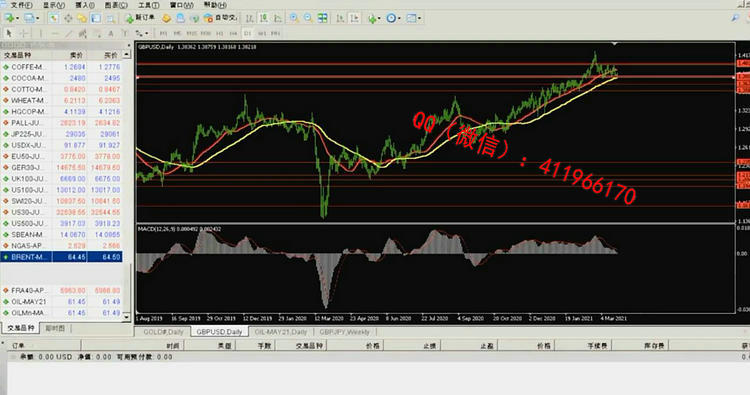Select the cursor arrow tool

pos(9,33)
